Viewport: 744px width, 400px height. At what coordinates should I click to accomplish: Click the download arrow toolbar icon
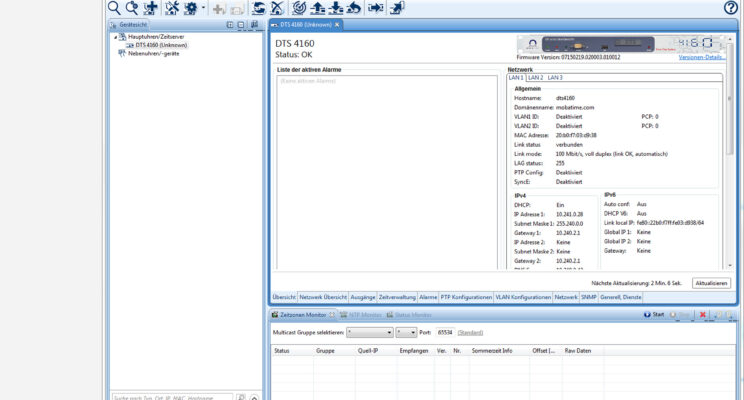click(335, 8)
